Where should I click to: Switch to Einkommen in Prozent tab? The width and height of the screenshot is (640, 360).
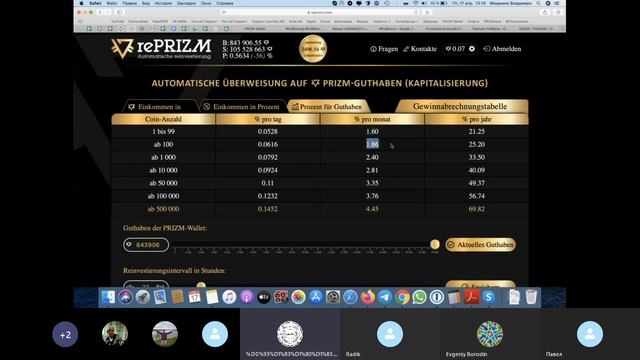click(242, 107)
